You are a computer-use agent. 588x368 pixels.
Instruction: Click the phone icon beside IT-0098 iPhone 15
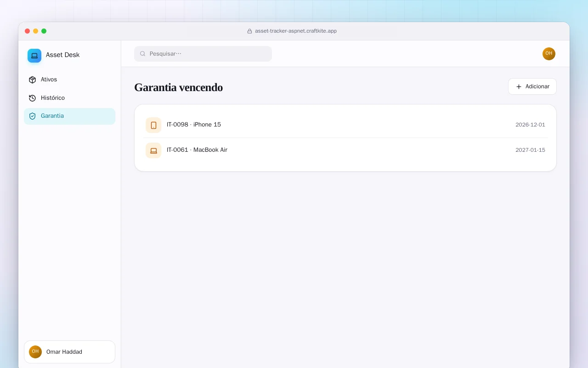(153, 125)
